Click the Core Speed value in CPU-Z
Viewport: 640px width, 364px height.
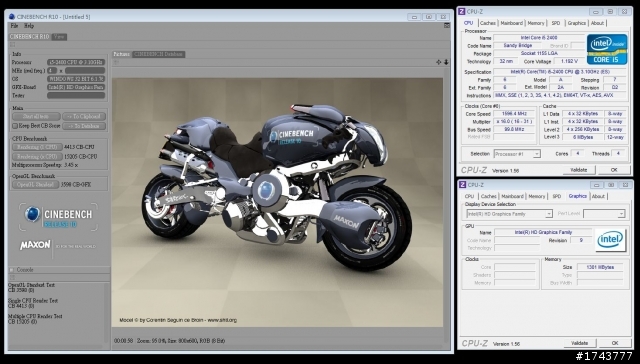point(513,114)
